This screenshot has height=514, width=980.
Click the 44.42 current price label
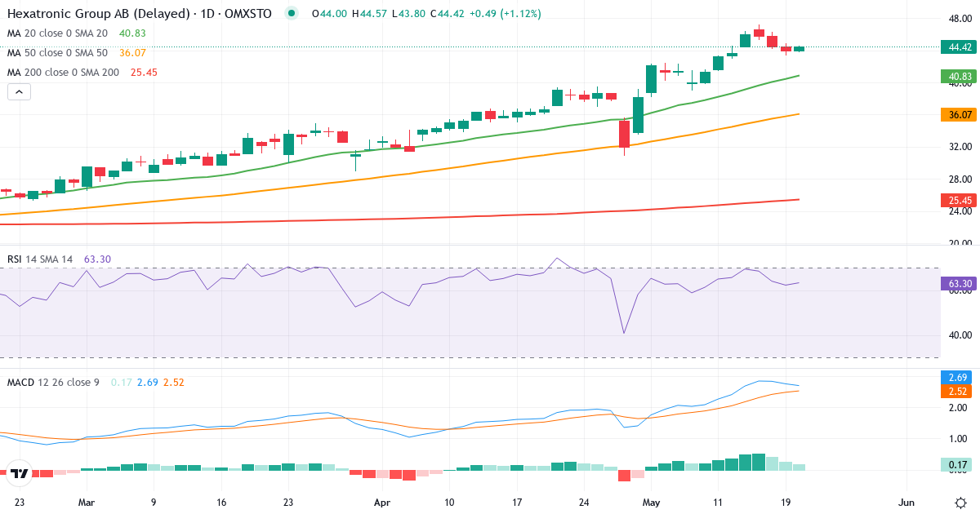click(x=960, y=47)
